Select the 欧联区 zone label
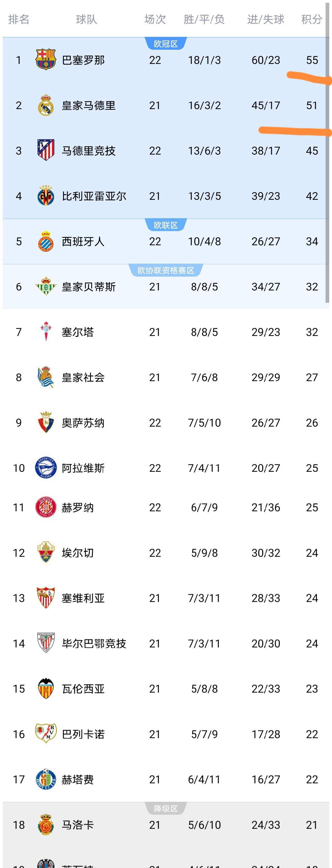Screen dimensions: 332x868 tap(165, 225)
